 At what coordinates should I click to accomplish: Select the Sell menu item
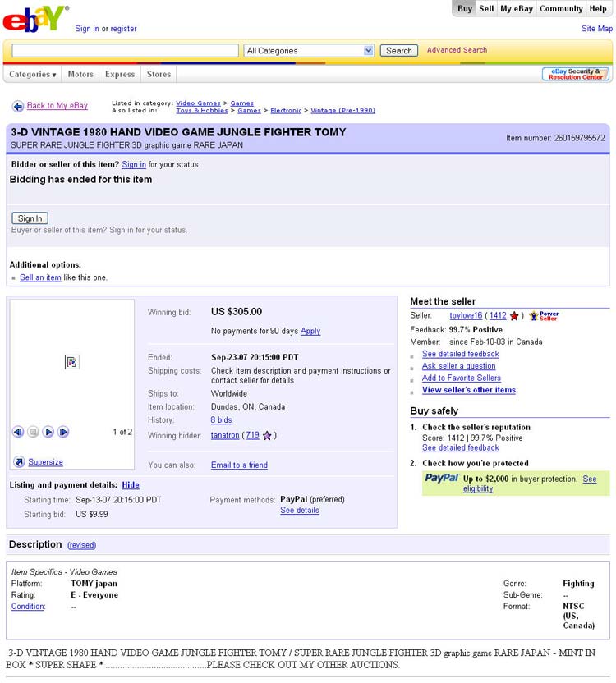point(486,9)
